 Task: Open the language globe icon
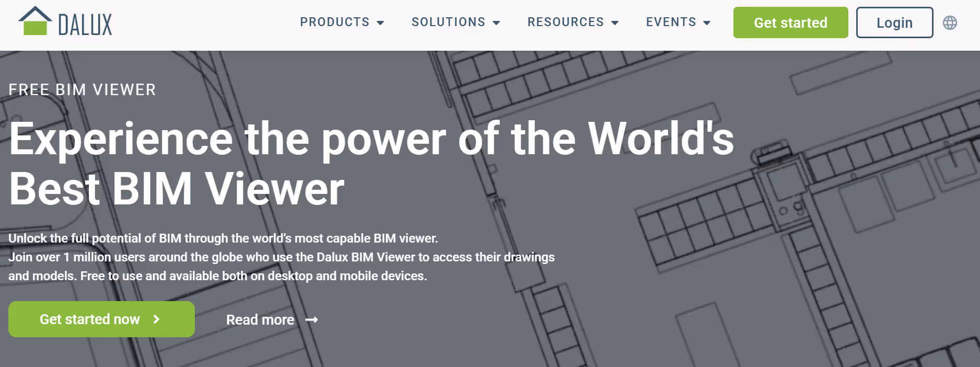click(x=950, y=23)
